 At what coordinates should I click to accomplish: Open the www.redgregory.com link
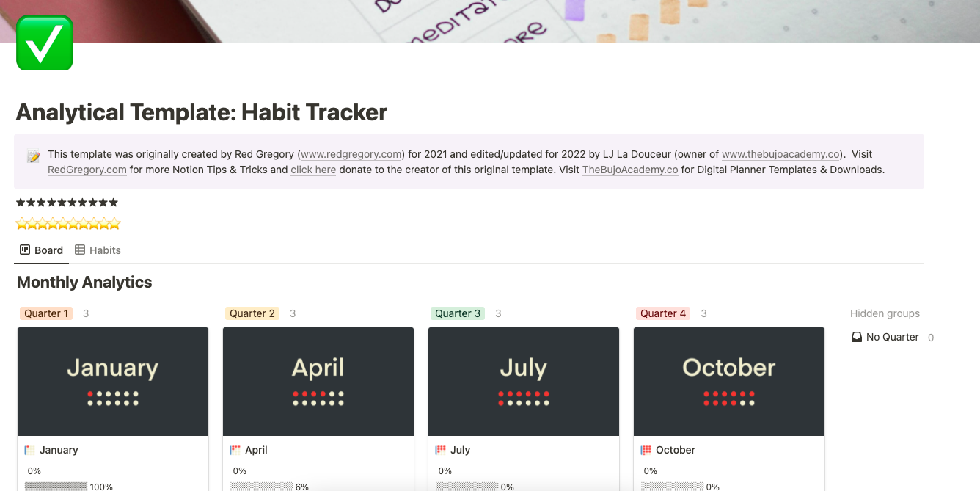tap(350, 154)
